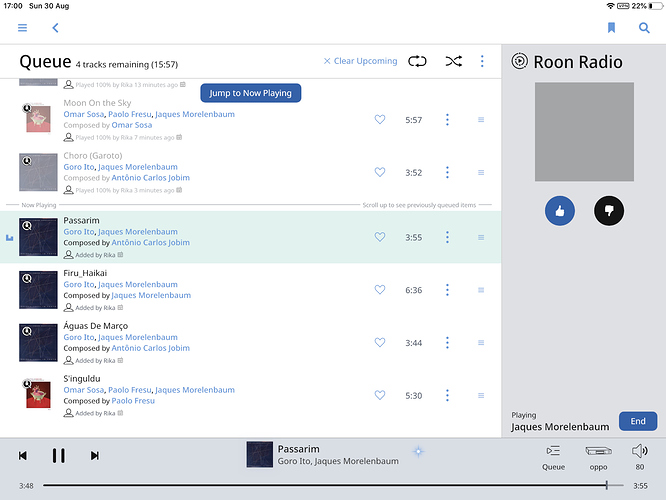Open Omar Sosa composer link in Moon On the Sky
Image resolution: width=666 pixels, height=500 pixels.
pos(132,125)
